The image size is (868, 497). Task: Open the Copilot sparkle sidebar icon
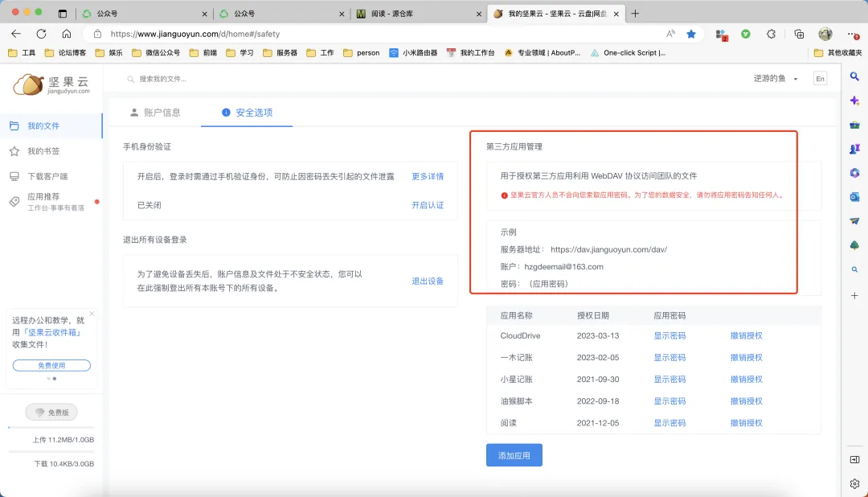854,101
